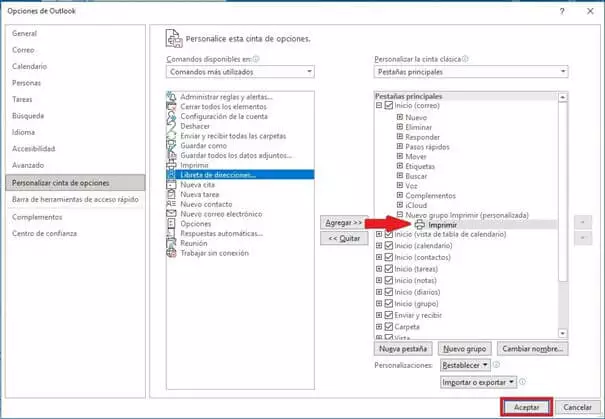Click the Nueva pestaña button
The image size is (605, 419).
pos(403,349)
